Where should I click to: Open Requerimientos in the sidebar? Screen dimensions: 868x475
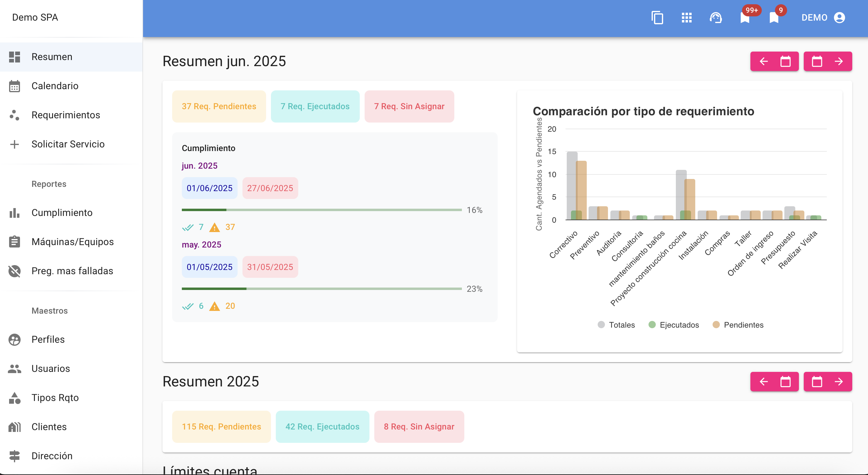(x=66, y=115)
